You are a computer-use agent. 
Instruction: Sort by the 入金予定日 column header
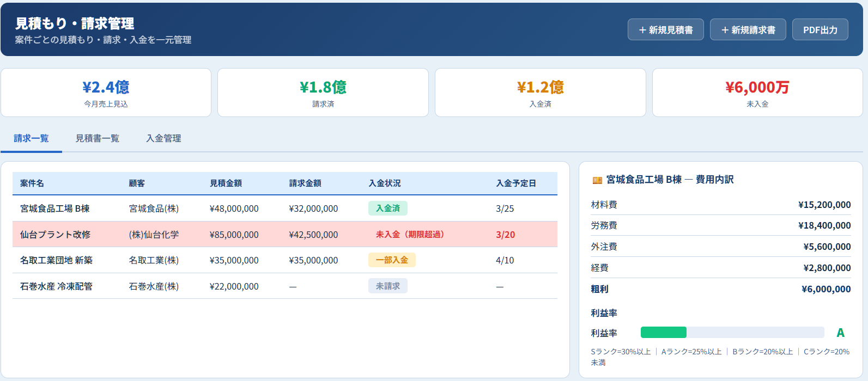pos(515,183)
